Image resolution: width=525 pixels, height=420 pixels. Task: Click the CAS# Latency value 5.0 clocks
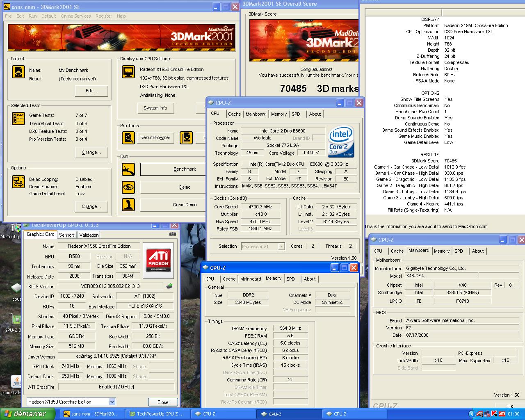290,343
